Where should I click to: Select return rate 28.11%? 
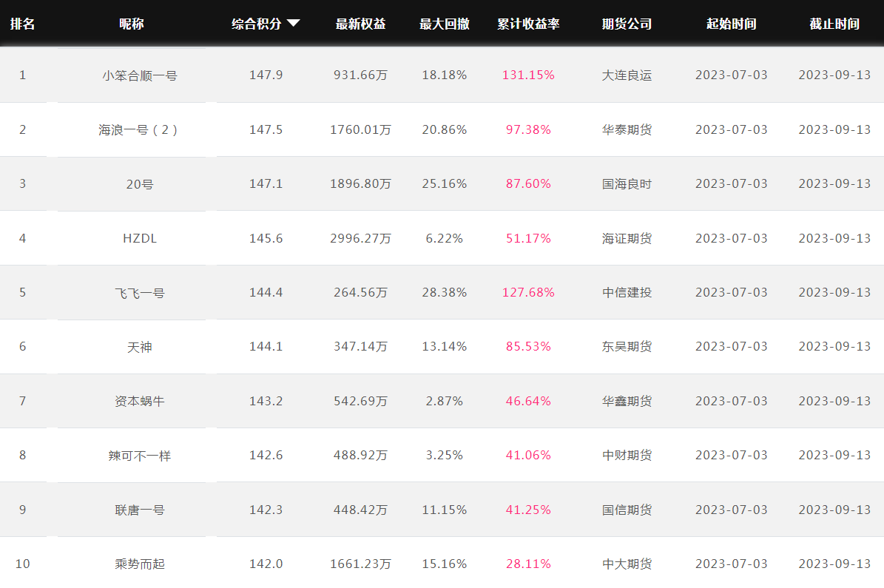(x=528, y=564)
